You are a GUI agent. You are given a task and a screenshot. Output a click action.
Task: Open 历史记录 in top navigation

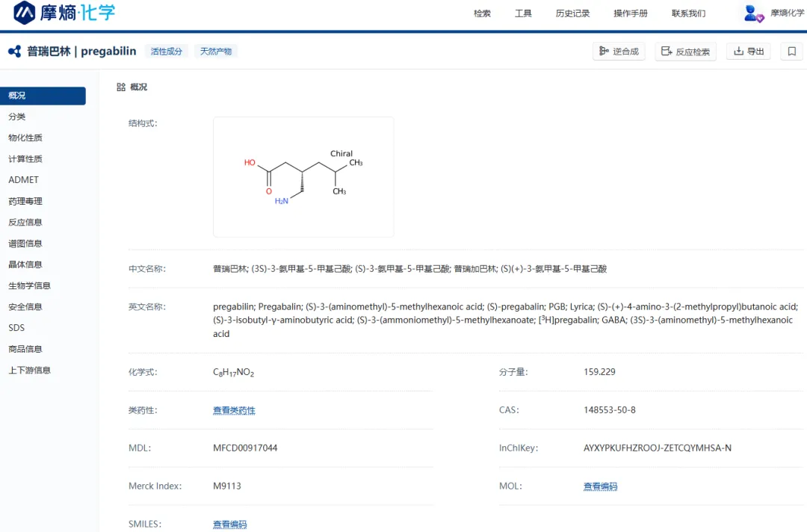click(572, 13)
